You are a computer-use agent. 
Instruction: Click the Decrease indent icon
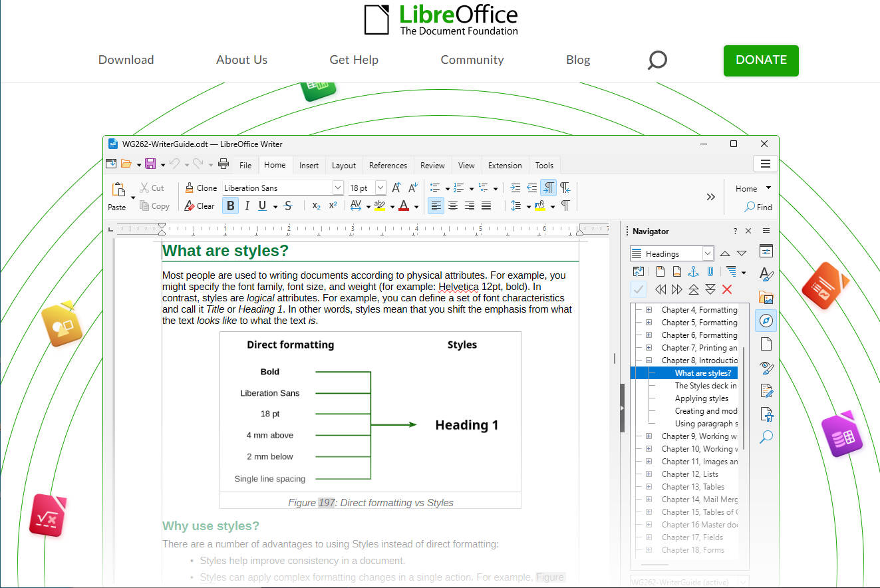531,188
